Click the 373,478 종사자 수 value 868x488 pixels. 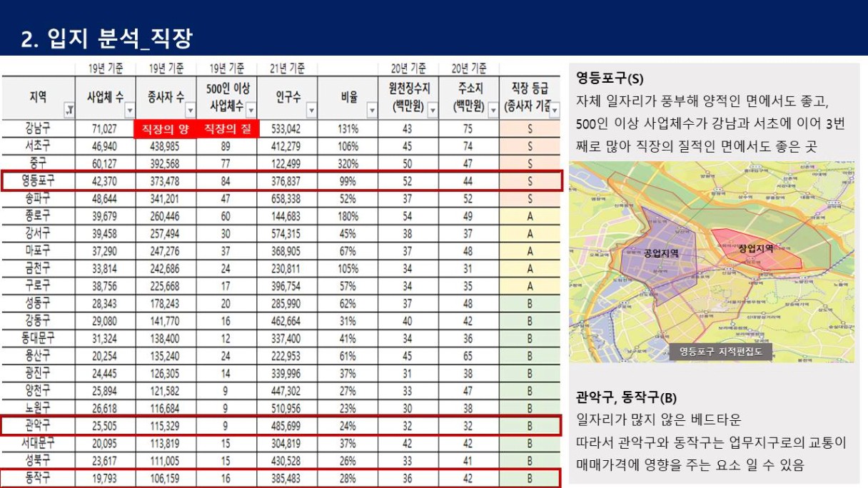pyautogui.click(x=166, y=181)
